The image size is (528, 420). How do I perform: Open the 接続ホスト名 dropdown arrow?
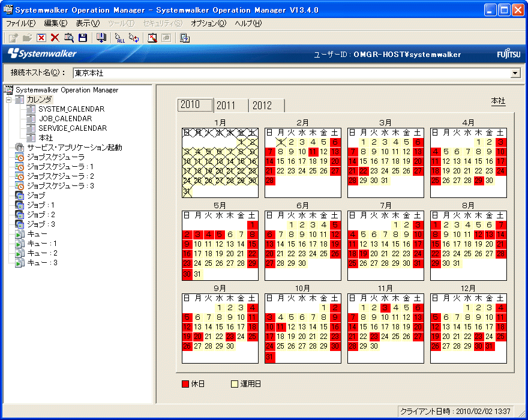coord(515,73)
